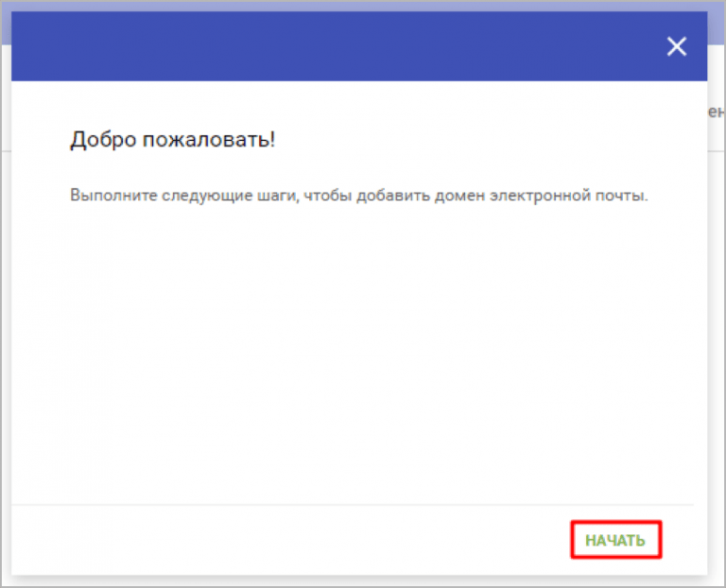Click the НАЧАТЬ button
Screen dimensions: 726x588
pos(615,540)
